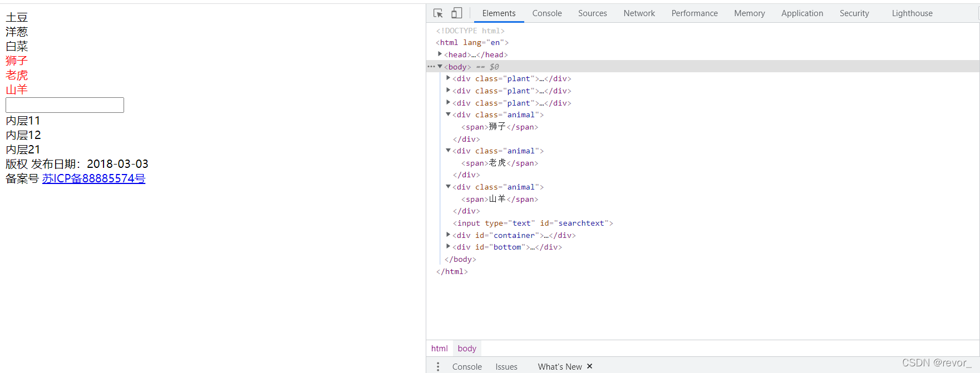
Task: Click the red 狮子 text on the page
Action: click(17, 61)
